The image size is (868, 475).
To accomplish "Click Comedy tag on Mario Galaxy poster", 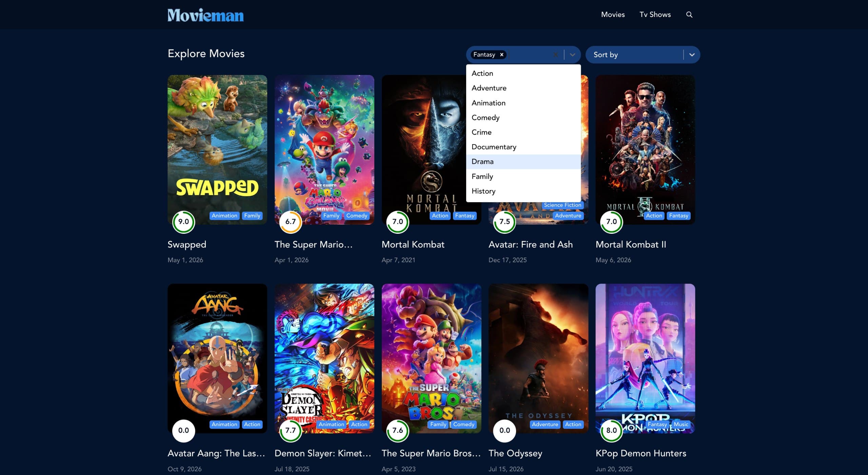I will (x=357, y=216).
